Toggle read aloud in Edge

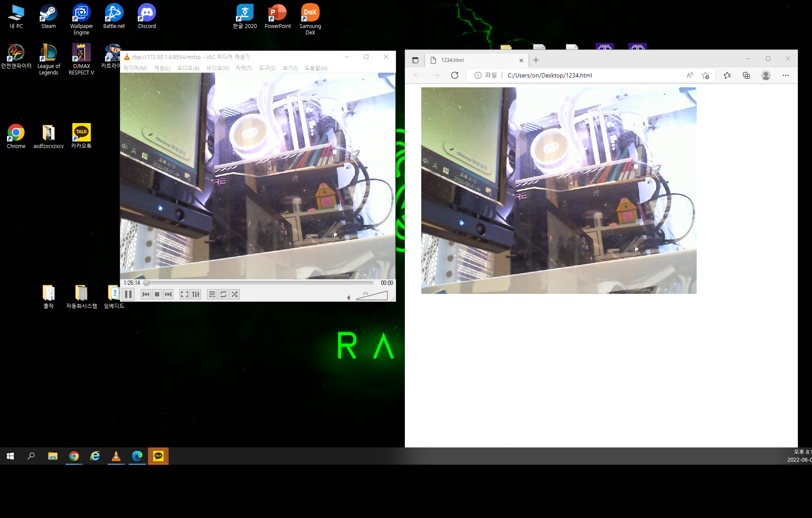(x=690, y=75)
